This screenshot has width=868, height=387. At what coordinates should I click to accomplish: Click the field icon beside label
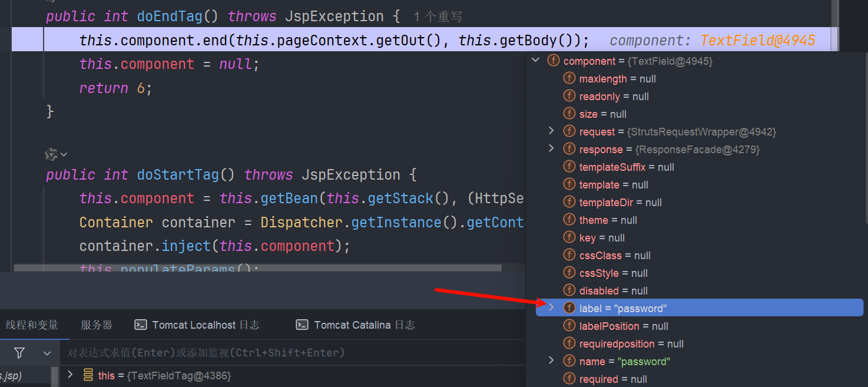click(569, 308)
